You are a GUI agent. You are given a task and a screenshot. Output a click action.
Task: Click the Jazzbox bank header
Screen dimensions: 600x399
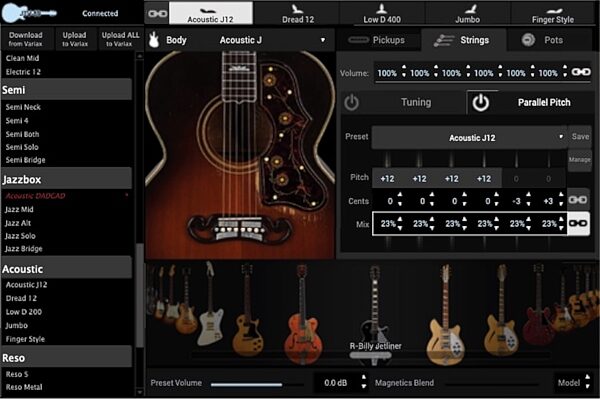point(67,179)
